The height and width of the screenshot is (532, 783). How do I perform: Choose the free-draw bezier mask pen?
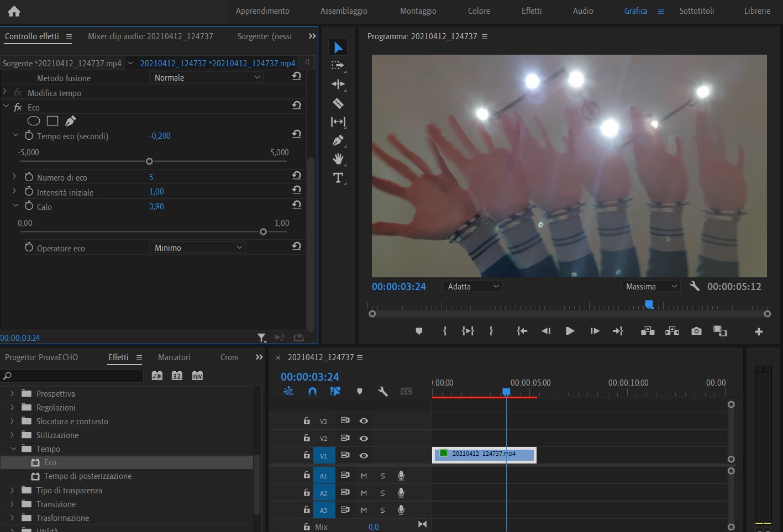click(71, 121)
